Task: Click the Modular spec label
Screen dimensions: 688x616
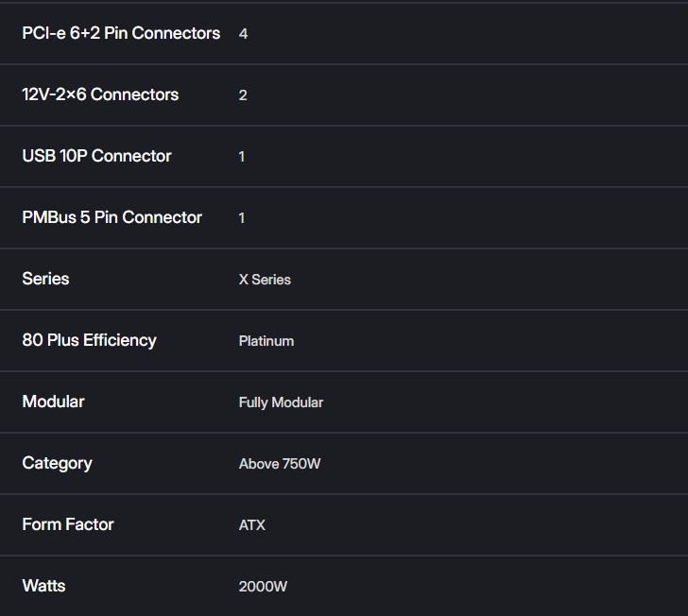Action: click(54, 402)
